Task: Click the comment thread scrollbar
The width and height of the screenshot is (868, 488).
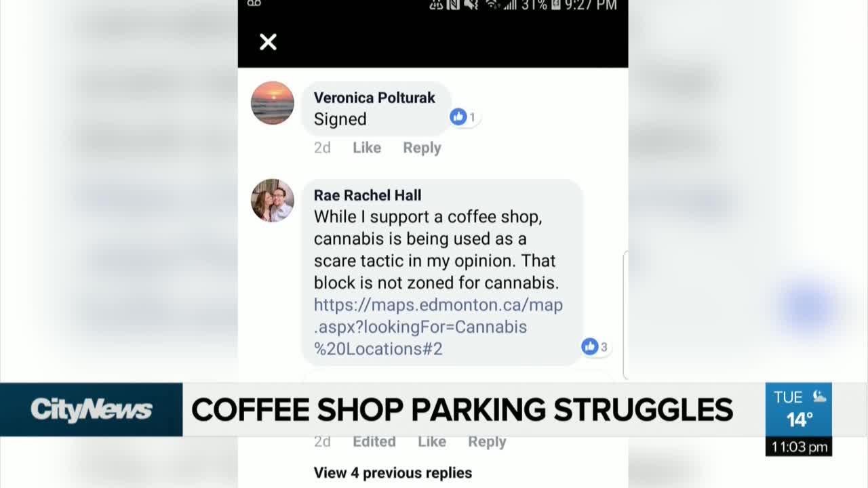Action: pos(625,315)
